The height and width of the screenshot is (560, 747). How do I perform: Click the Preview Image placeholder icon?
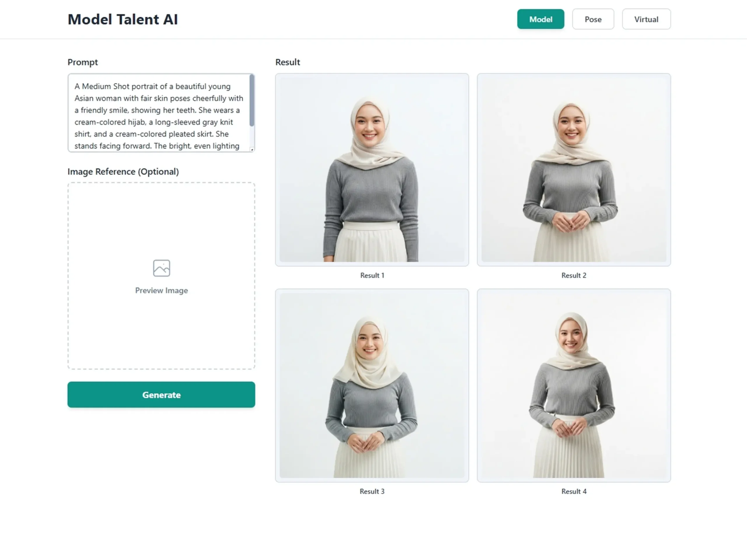(161, 268)
